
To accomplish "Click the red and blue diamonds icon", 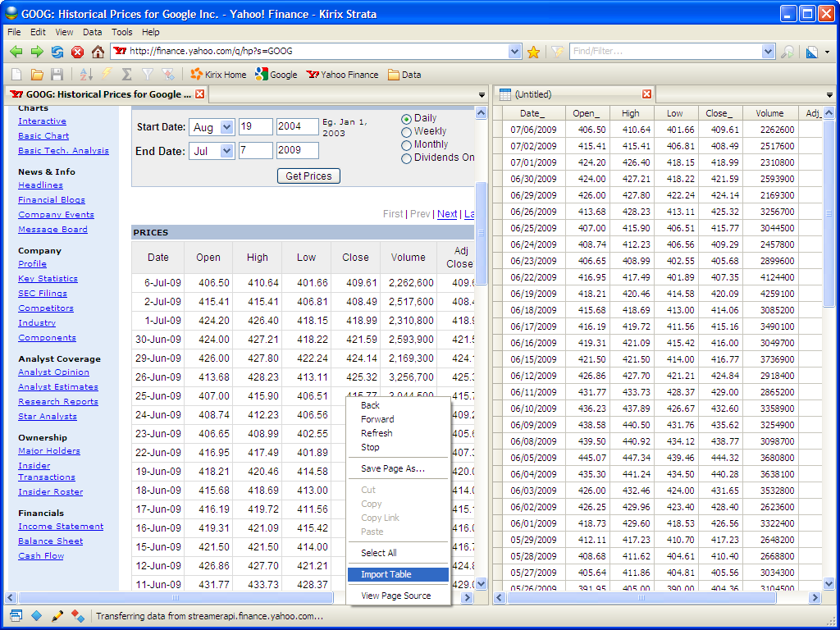I will [78, 616].
